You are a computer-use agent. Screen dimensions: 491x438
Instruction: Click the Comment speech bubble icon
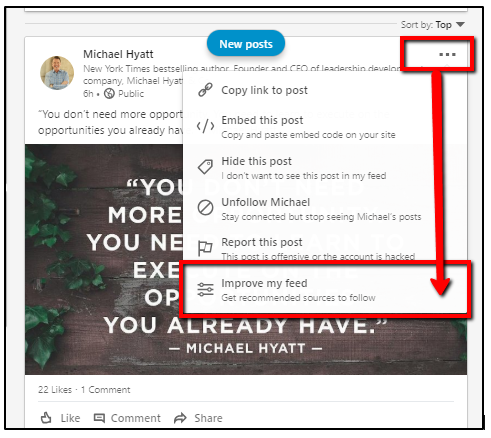point(99,418)
